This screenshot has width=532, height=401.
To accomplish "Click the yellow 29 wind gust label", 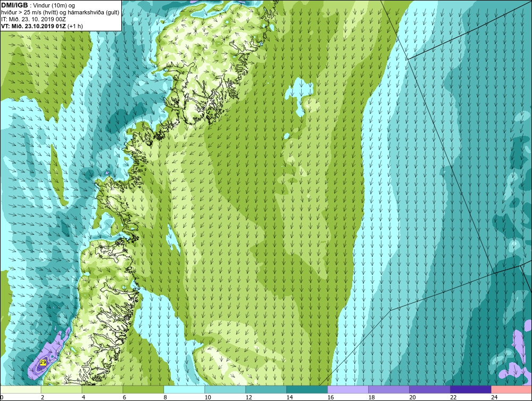I will coord(43,363).
